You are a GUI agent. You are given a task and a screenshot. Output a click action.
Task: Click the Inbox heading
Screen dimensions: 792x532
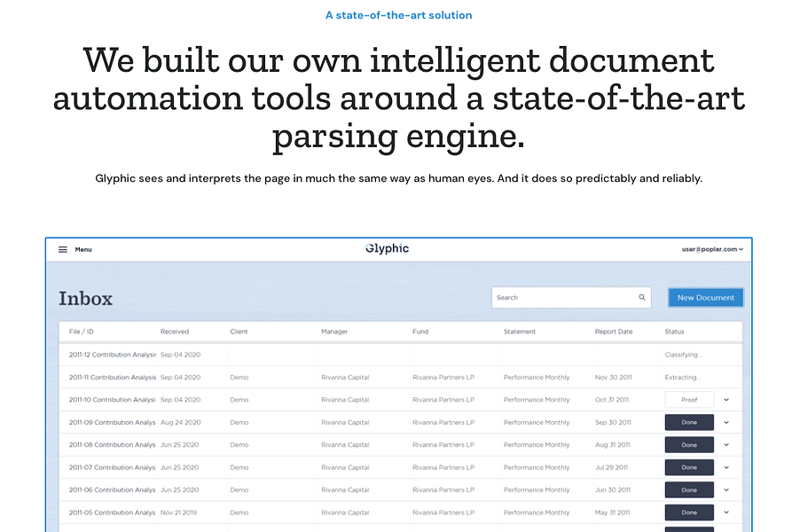pos(85,298)
